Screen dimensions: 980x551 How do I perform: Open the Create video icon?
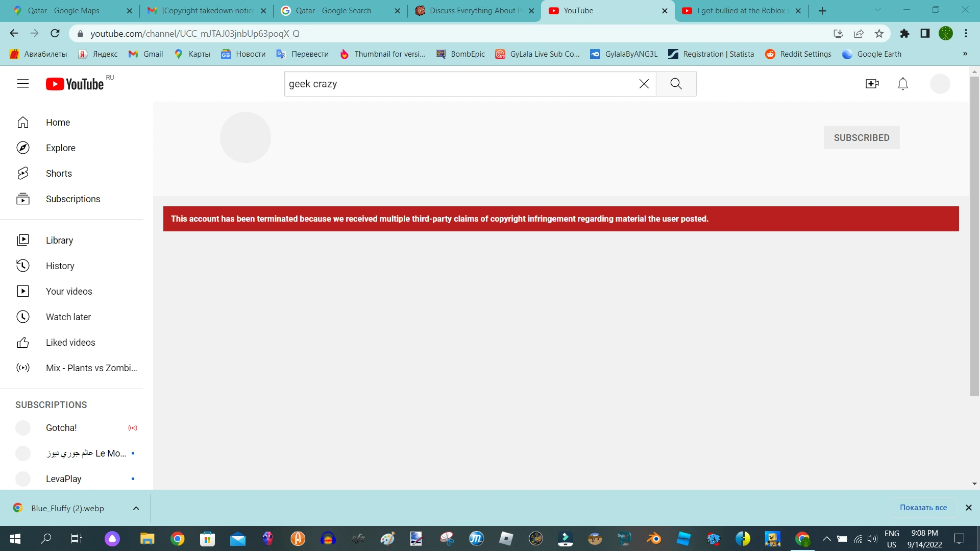pos(872,83)
